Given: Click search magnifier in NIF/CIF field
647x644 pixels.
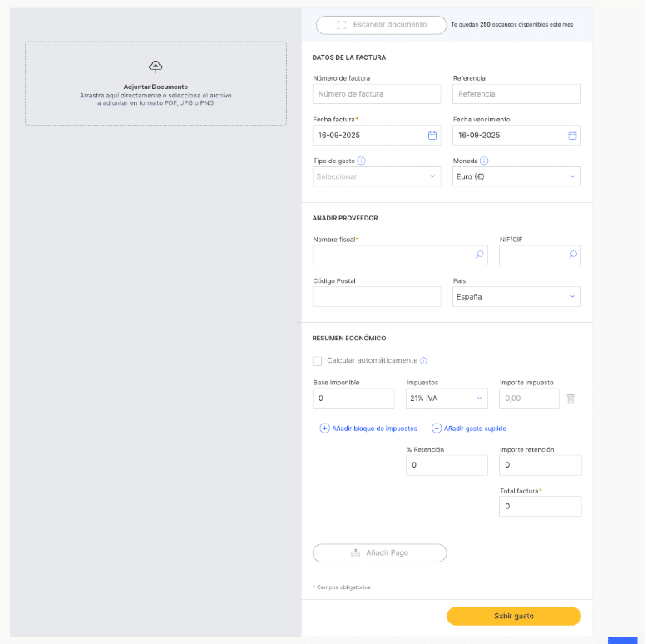Looking at the screenshot, I should click(x=572, y=255).
